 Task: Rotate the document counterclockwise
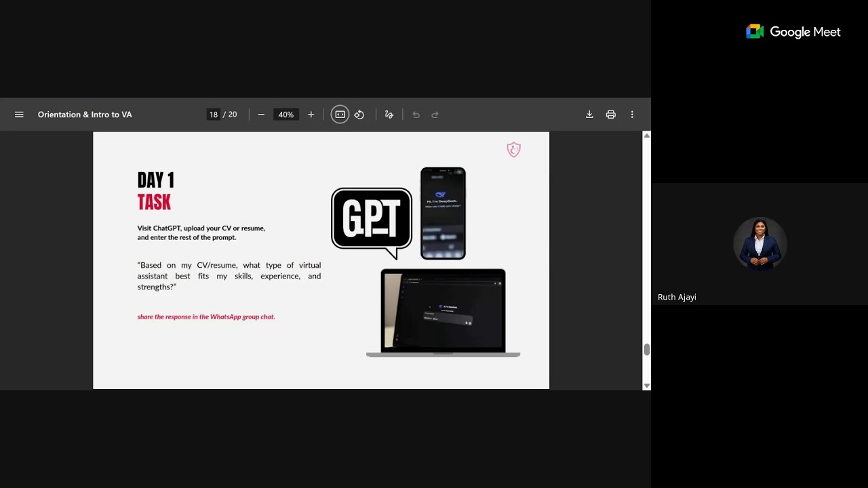359,115
